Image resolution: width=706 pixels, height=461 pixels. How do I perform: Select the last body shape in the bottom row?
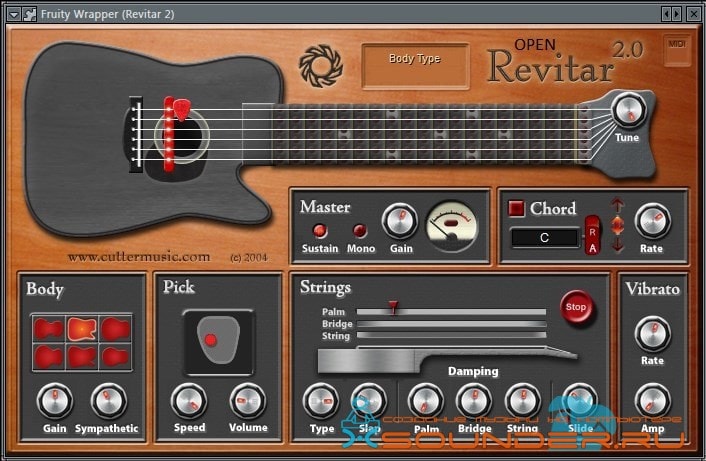(x=116, y=357)
